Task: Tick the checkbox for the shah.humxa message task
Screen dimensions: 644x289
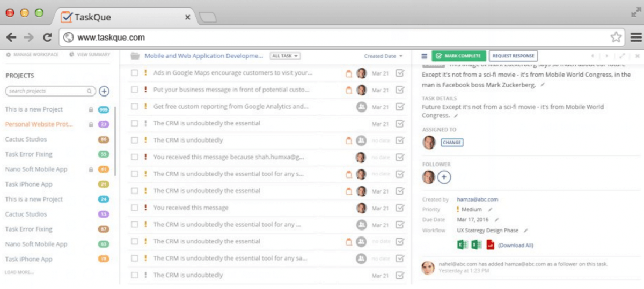Action: (135, 157)
